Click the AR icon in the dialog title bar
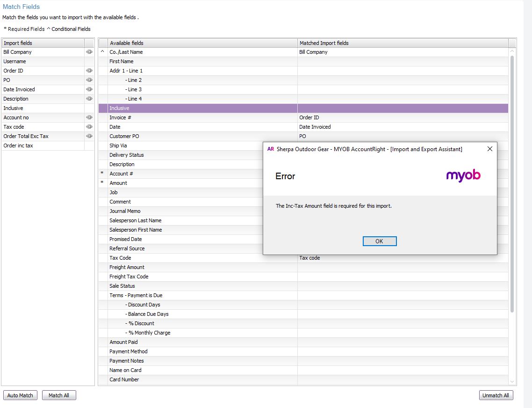Viewport: 532px width, 408px height. [x=270, y=149]
